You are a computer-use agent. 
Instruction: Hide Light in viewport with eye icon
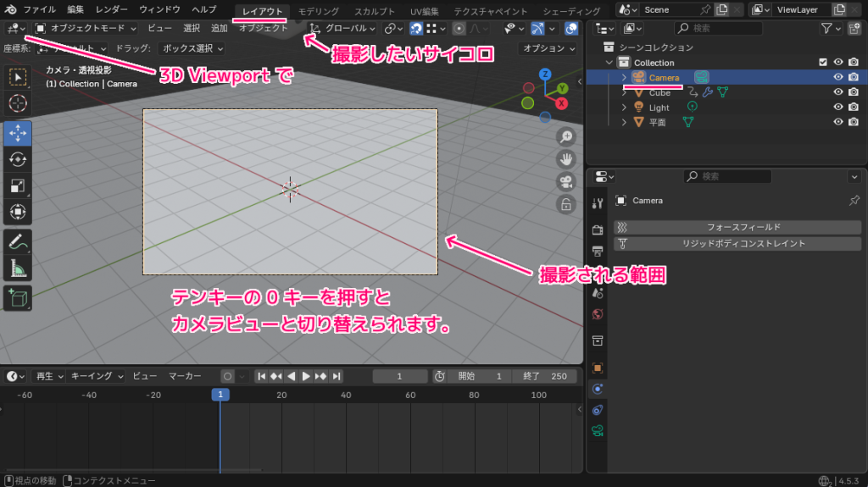(x=838, y=108)
